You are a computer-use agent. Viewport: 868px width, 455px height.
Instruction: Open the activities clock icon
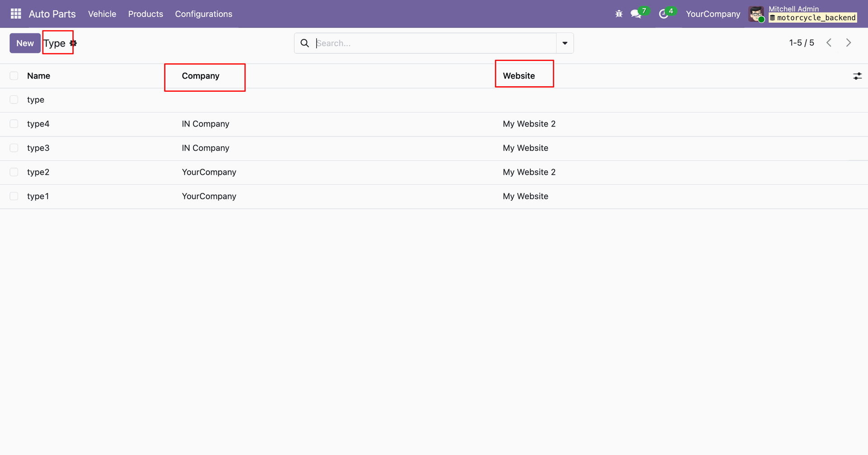click(x=663, y=14)
